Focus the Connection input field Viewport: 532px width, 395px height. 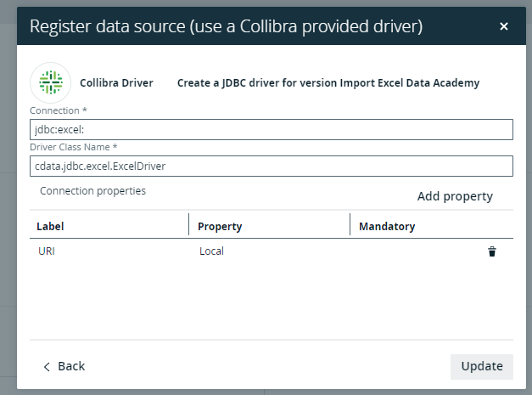(x=272, y=129)
